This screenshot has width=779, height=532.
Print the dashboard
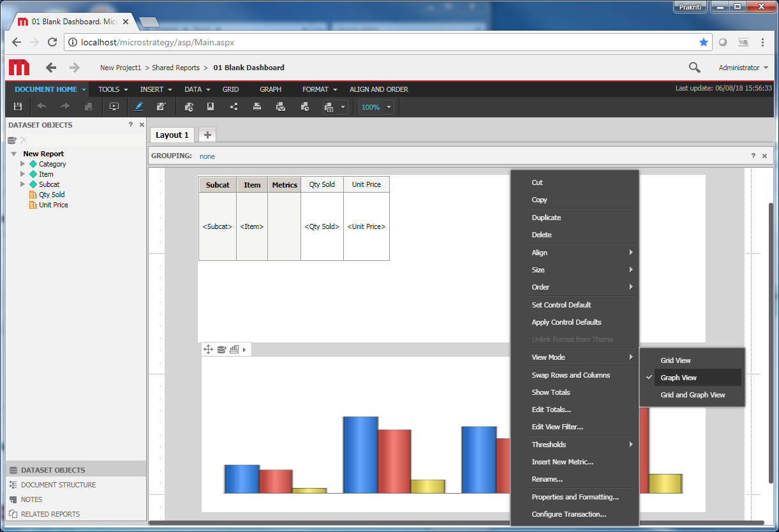click(x=257, y=107)
